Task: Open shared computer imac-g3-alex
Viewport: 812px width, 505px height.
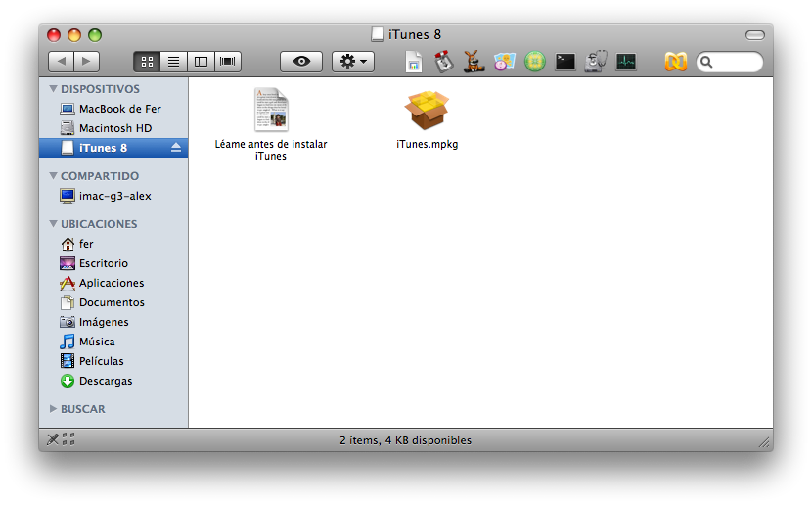Action: (113, 196)
